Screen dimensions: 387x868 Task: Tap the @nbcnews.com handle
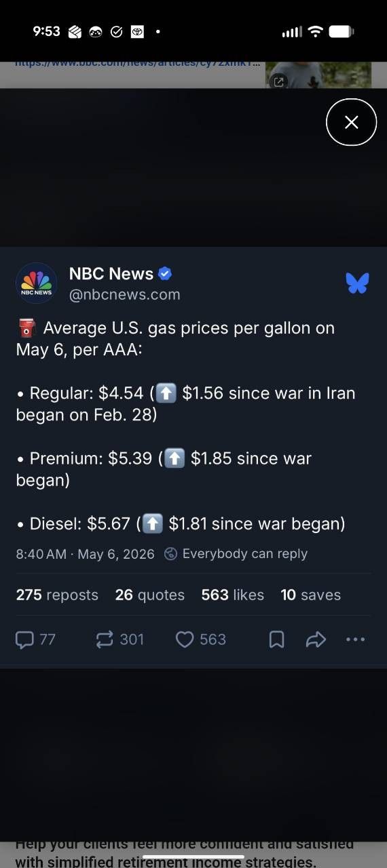(125, 294)
